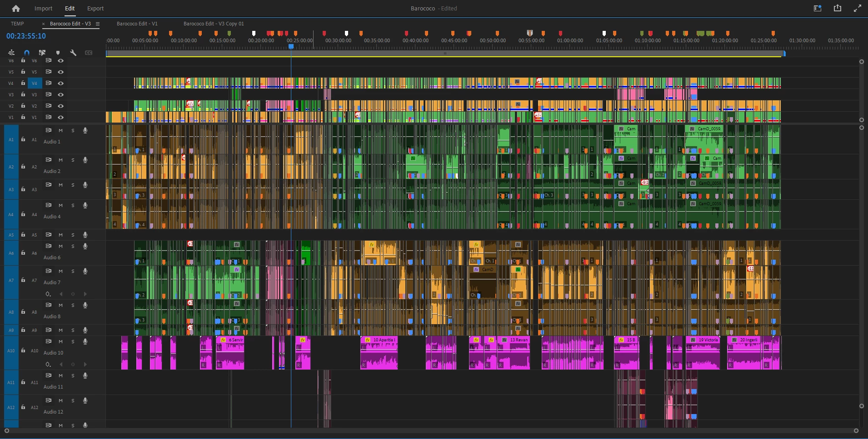
Task: Click the work area bar under ruler
Action: [445, 54]
